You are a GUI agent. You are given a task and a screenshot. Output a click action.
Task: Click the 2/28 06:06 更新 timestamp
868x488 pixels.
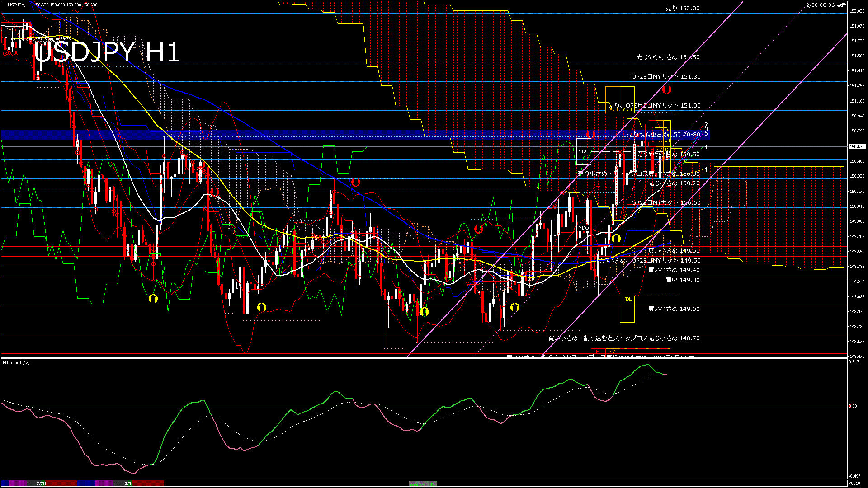pos(826,5)
